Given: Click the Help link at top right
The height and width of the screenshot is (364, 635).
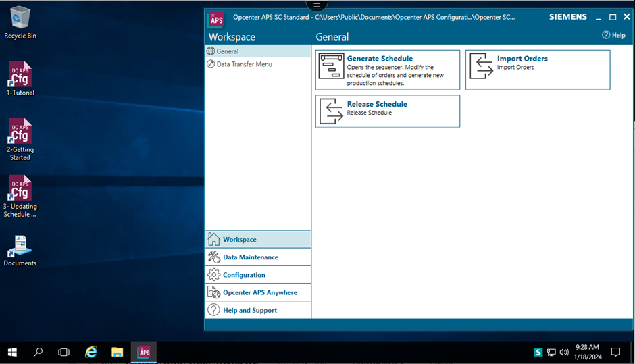Looking at the screenshot, I should [613, 35].
